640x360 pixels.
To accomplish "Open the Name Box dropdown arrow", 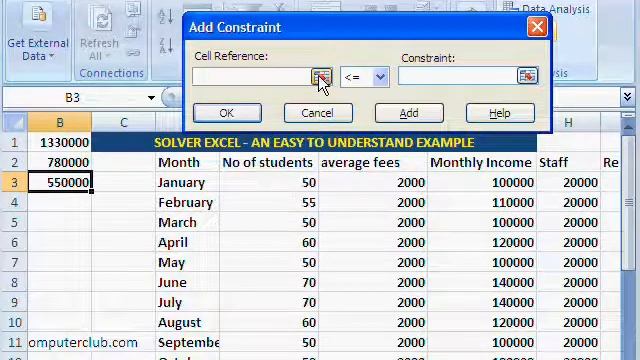I will (x=151, y=98).
